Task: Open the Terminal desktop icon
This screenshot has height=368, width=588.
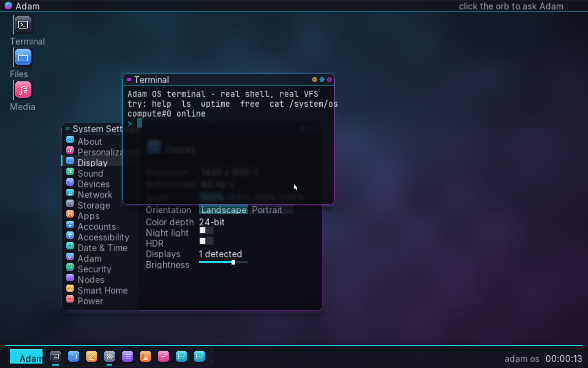Action: click(23, 25)
